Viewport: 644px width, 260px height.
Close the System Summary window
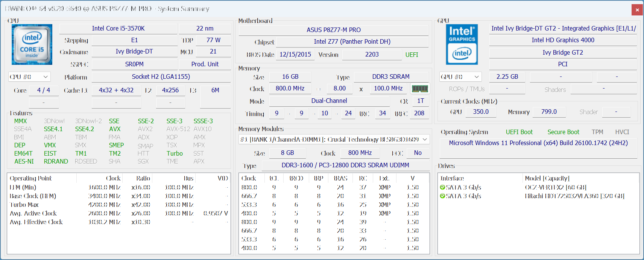click(x=637, y=10)
